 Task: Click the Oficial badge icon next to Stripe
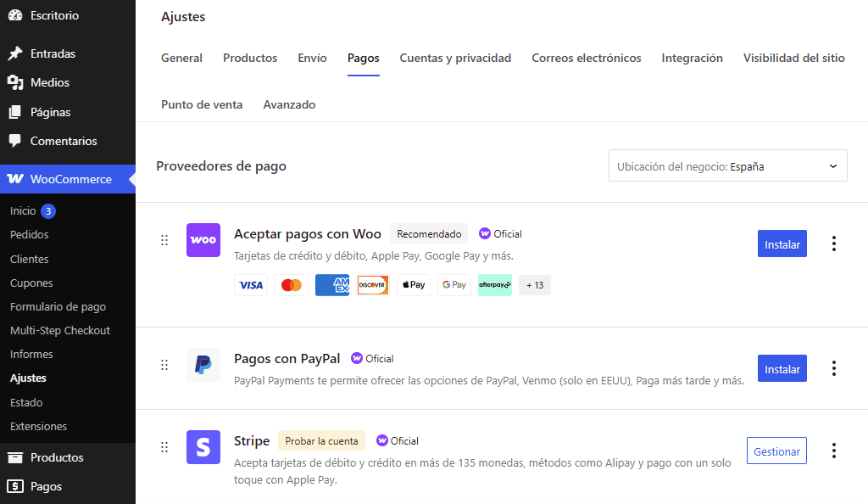tap(382, 441)
